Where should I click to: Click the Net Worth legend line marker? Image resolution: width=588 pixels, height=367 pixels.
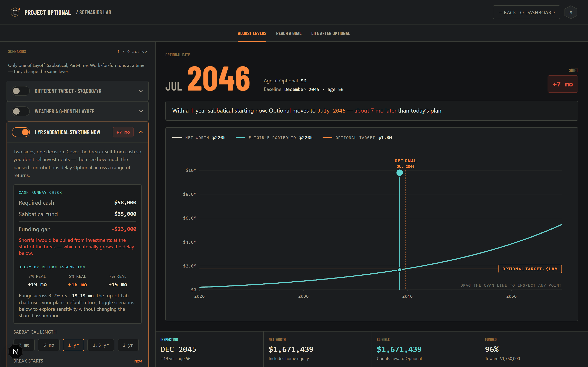(x=177, y=138)
